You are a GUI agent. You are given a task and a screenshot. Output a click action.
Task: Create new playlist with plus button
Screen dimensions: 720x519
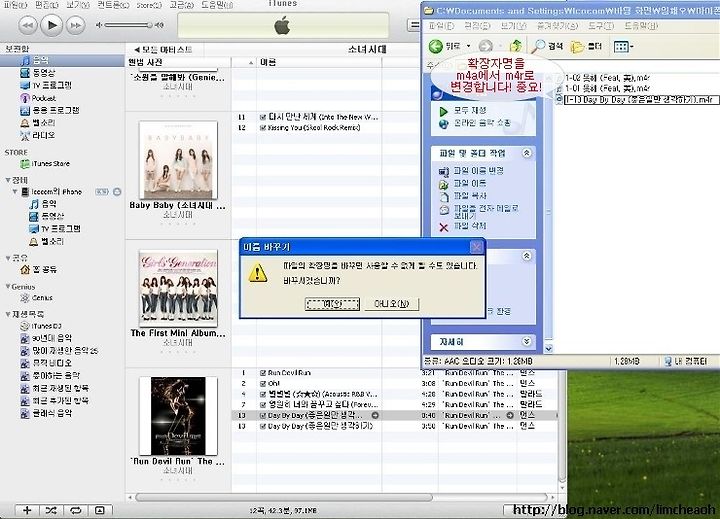pos(27,510)
